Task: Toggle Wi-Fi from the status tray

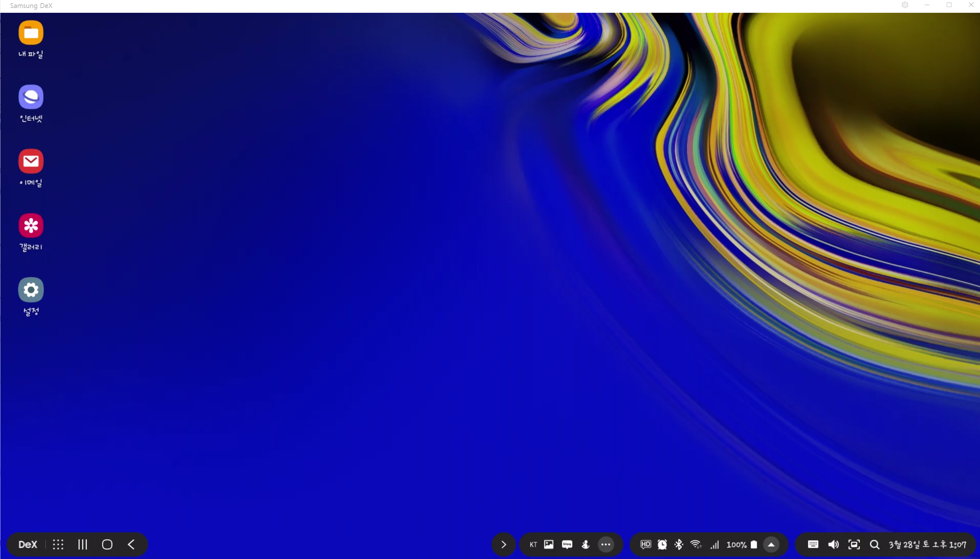Action: 696,544
